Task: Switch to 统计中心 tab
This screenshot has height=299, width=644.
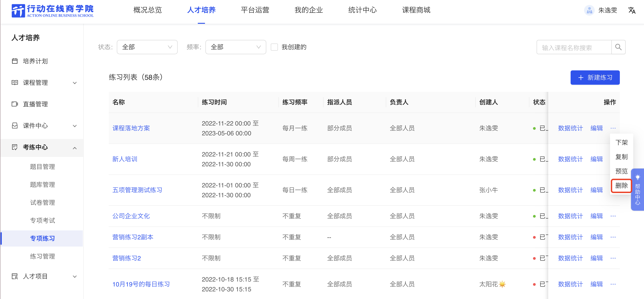Action: [x=363, y=10]
